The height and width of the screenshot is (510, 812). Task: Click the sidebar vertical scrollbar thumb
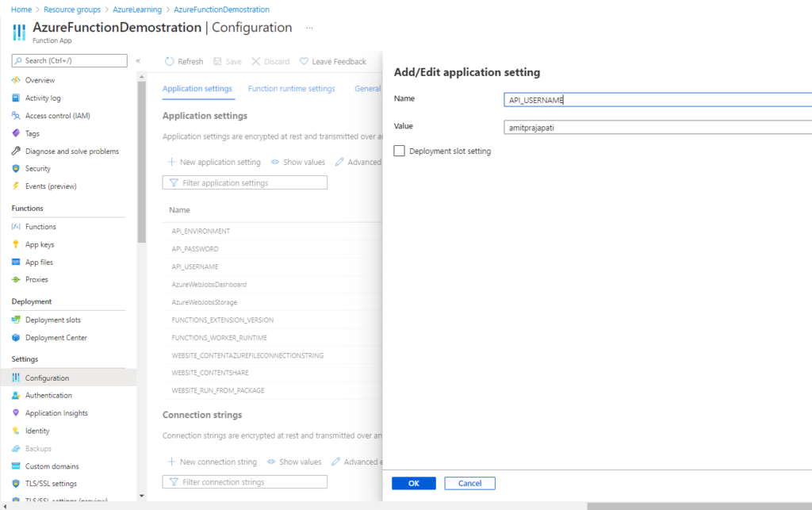coord(142,162)
